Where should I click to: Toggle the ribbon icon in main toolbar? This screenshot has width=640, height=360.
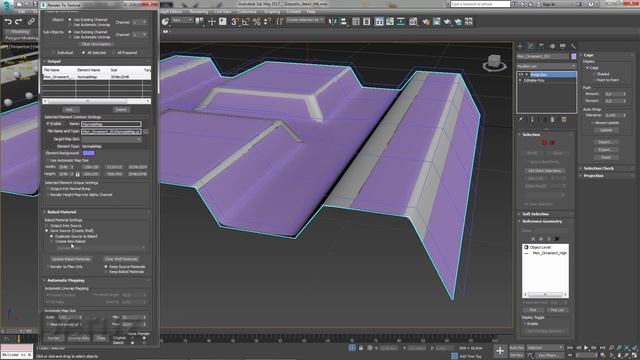coord(379,22)
